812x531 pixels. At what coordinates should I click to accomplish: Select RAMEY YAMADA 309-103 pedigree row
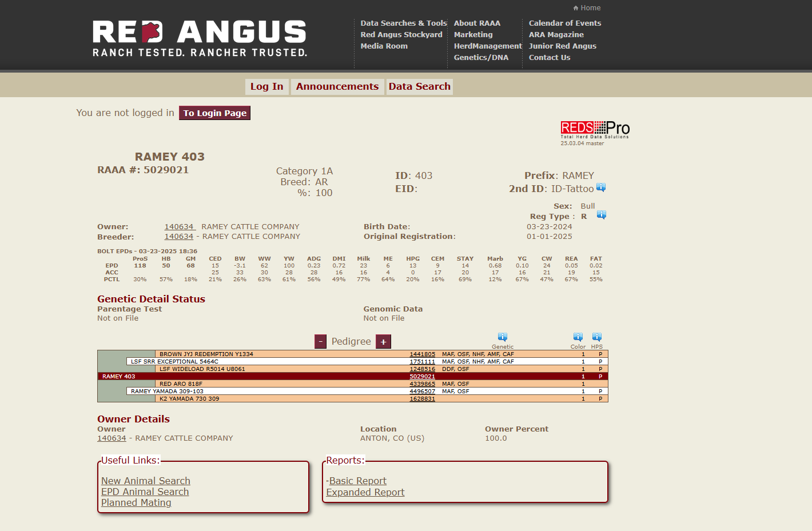click(x=367, y=392)
